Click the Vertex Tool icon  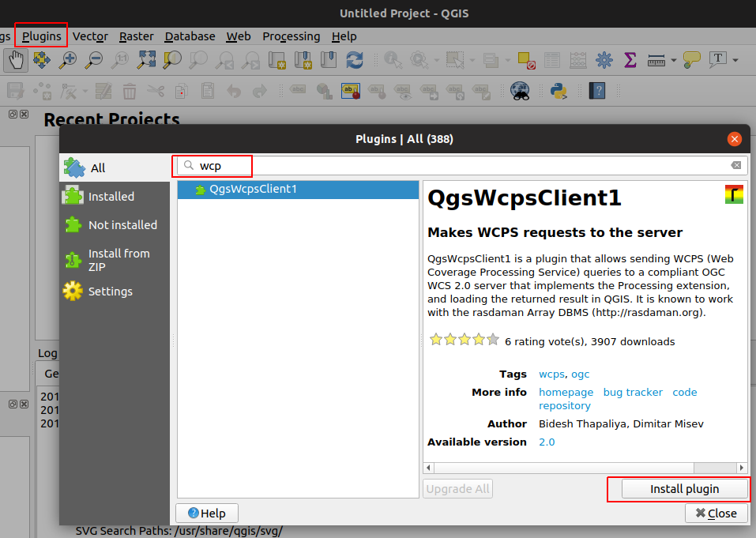pyautogui.click(x=69, y=91)
